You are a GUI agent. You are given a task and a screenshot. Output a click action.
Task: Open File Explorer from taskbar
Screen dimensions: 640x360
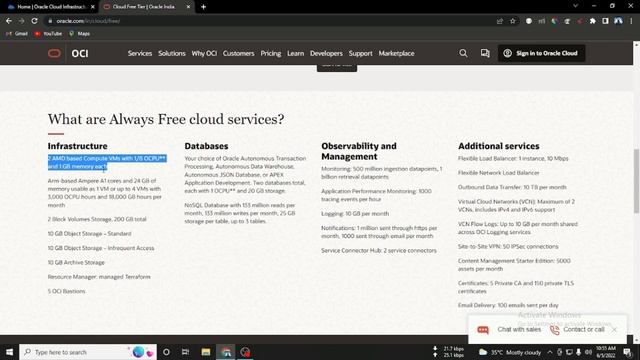click(206, 352)
